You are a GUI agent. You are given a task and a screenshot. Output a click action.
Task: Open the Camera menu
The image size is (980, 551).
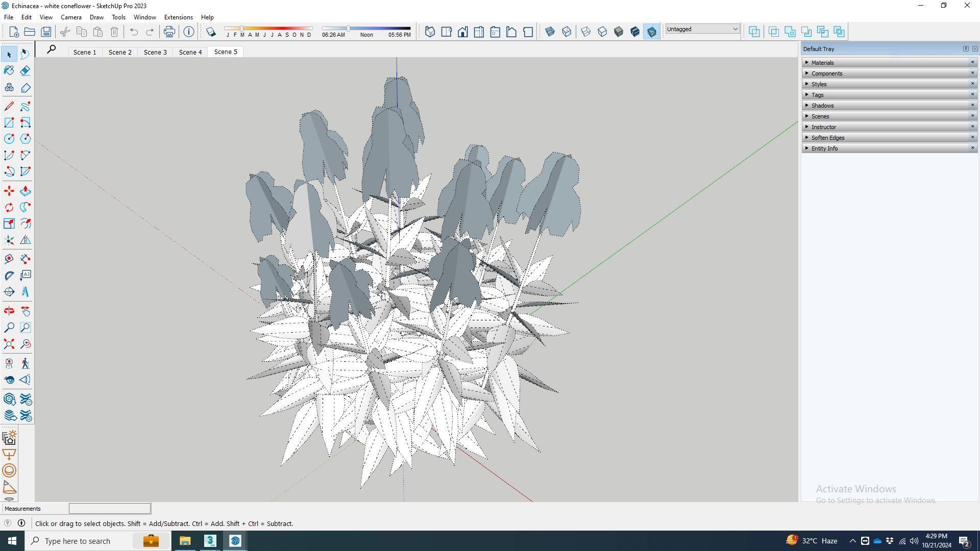(71, 17)
